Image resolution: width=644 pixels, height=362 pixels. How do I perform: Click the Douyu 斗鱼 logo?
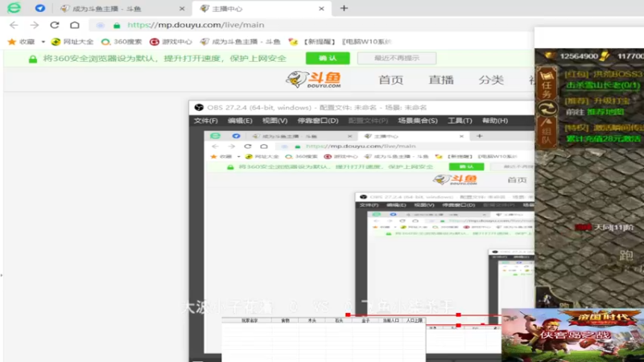pyautogui.click(x=313, y=79)
